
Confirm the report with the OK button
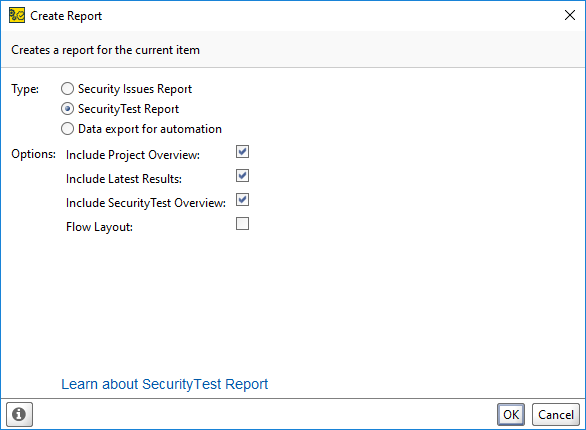[x=511, y=414]
